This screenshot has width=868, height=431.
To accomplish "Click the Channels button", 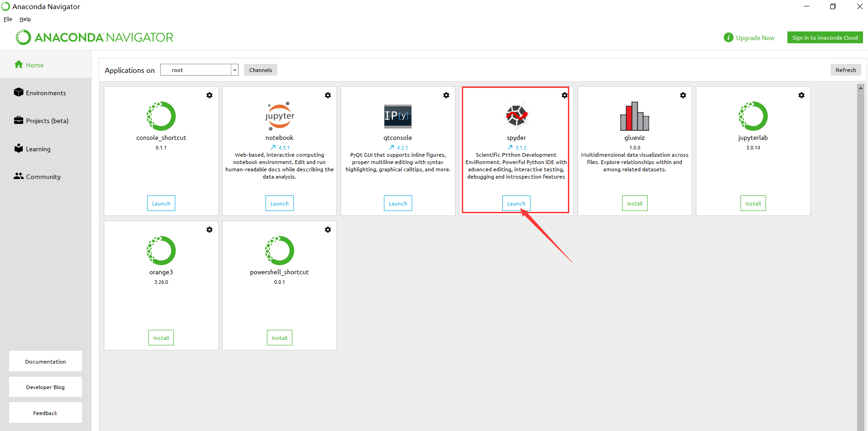I will click(x=260, y=70).
